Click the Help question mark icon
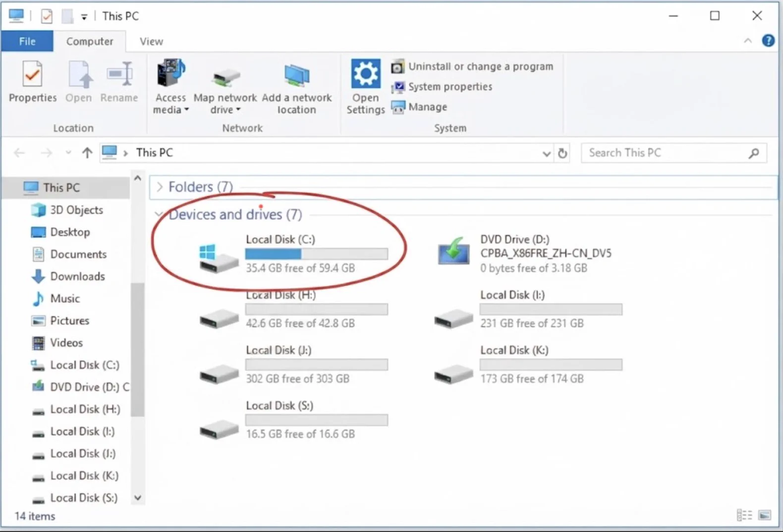The width and height of the screenshot is (783, 532). click(768, 41)
